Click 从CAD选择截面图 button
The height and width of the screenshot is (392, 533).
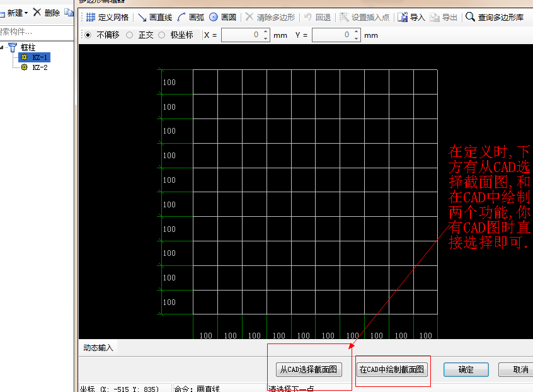click(x=308, y=369)
